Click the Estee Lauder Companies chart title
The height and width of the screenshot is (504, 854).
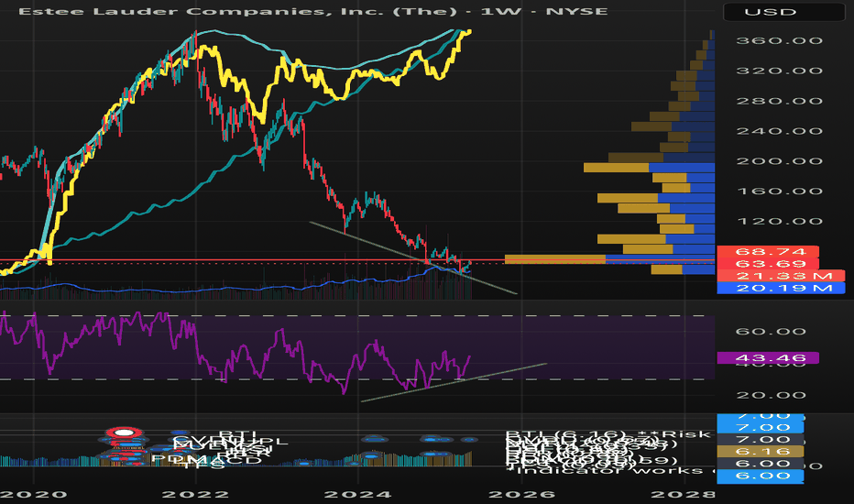pyautogui.click(x=312, y=11)
